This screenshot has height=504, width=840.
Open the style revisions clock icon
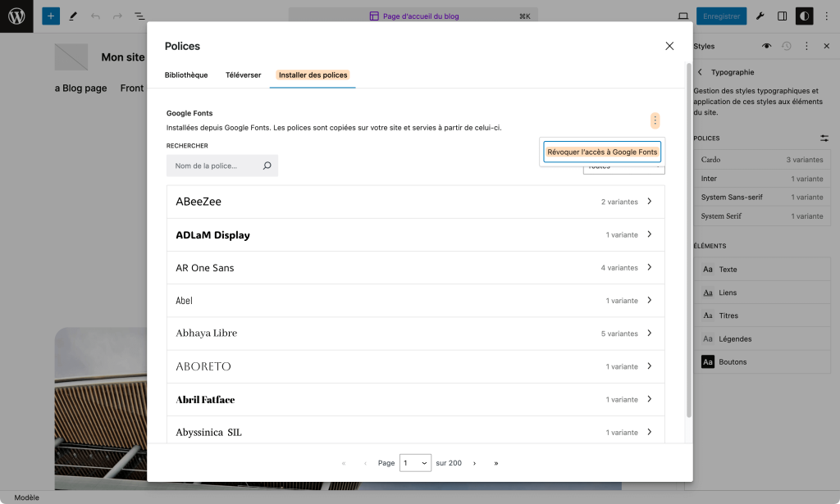click(x=787, y=46)
